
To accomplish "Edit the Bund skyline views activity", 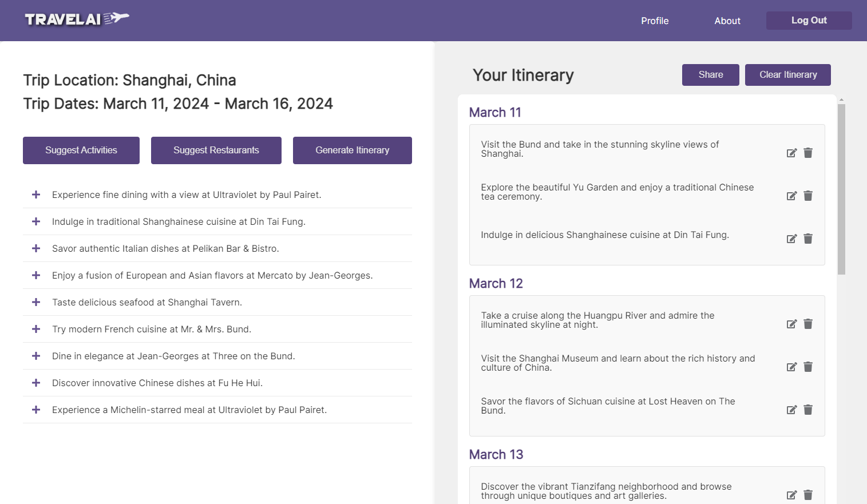I will click(x=791, y=153).
